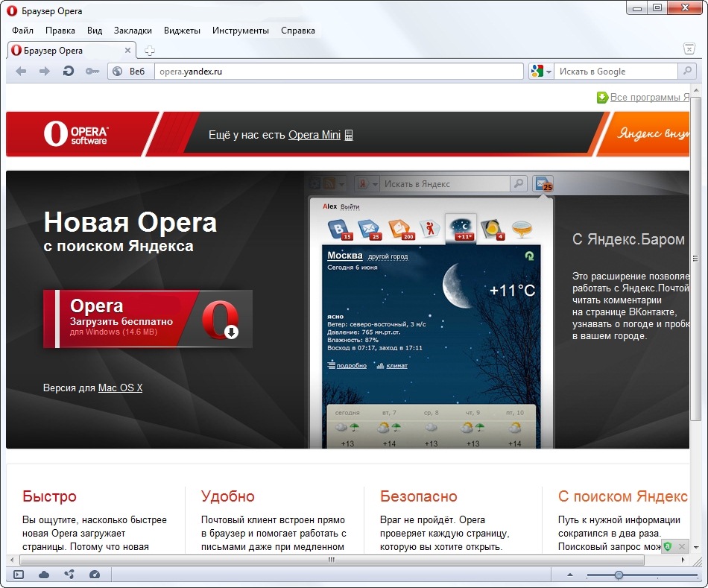Open the Opera Unite share icon
Viewport: 708px width, 588px height.
click(69, 575)
